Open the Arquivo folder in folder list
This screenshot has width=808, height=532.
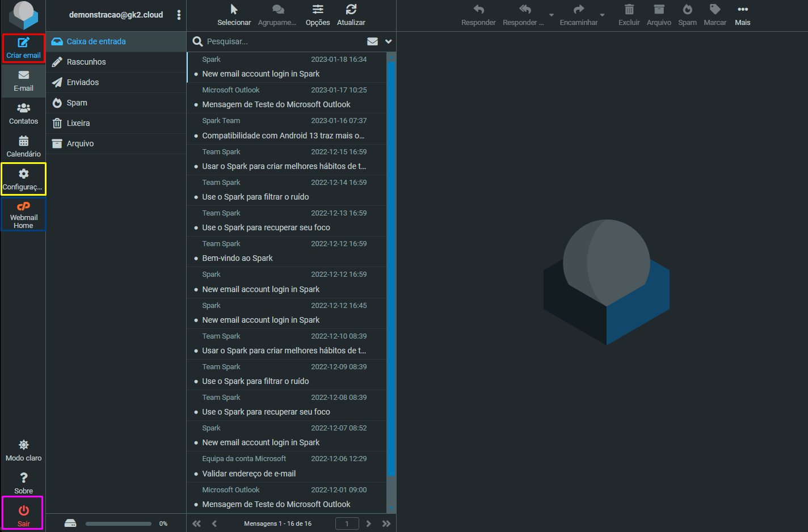pyautogui.click(x=116, y=143)
